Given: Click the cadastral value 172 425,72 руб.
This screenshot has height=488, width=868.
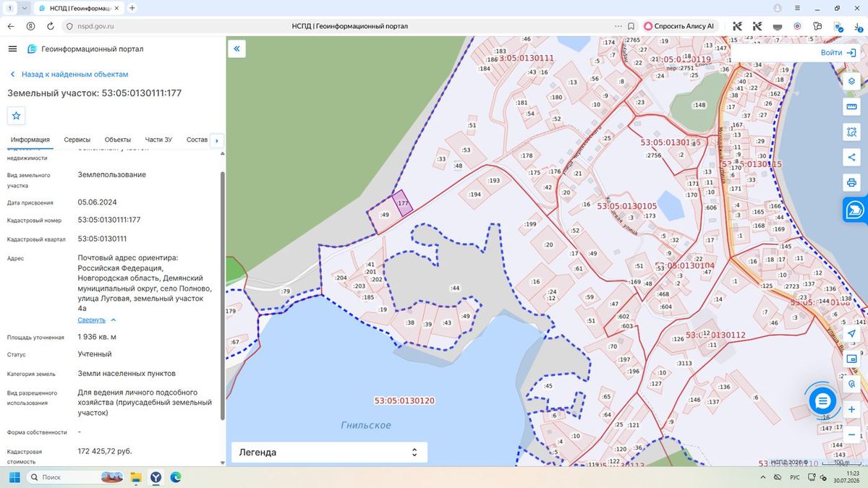Looking at the screenshot, I should [x=105, y=451].
